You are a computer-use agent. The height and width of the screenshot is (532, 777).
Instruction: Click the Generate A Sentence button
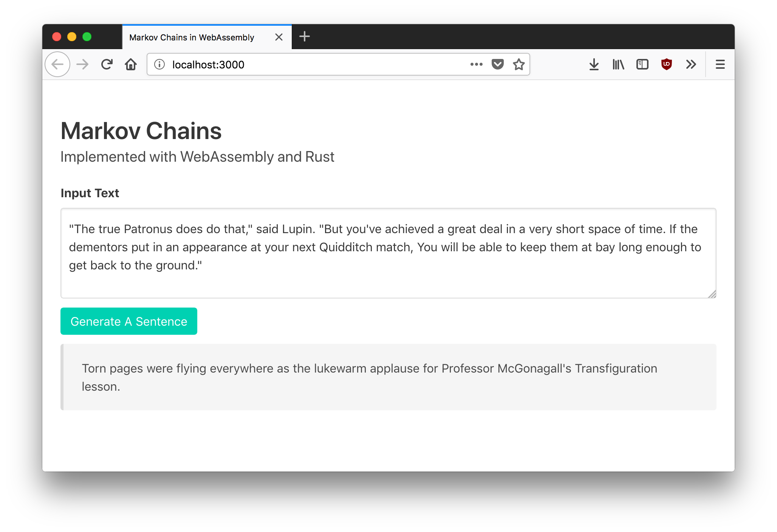pos(129,321)
